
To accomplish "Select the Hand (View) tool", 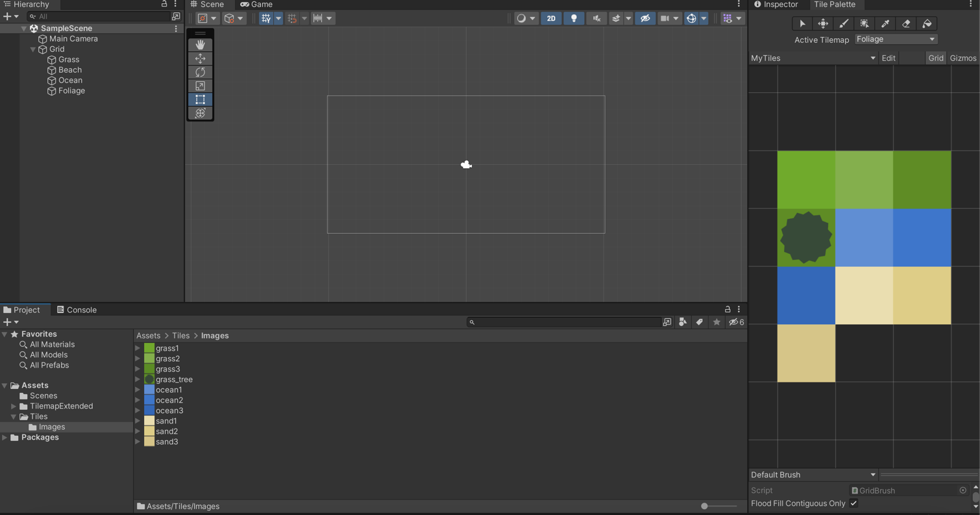I will [x=200, y=45].
